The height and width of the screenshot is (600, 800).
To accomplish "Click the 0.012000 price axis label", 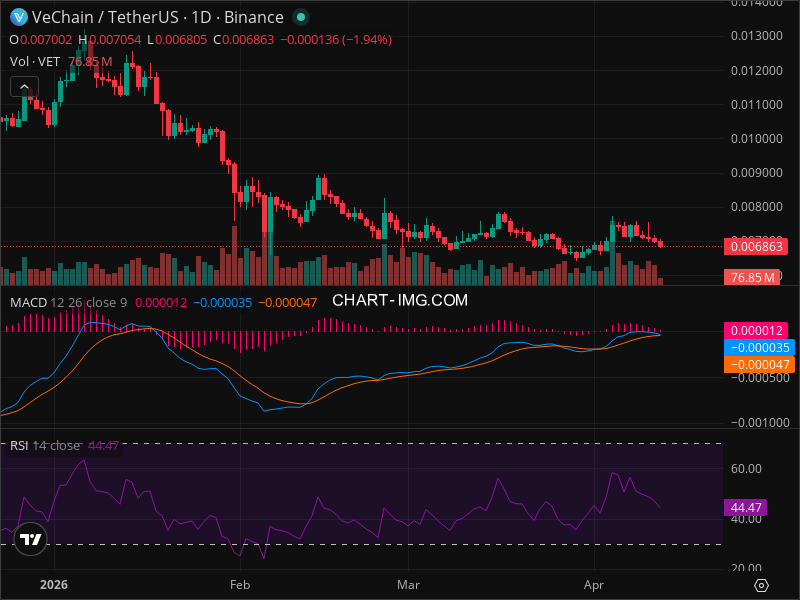I will click(757, 70).
